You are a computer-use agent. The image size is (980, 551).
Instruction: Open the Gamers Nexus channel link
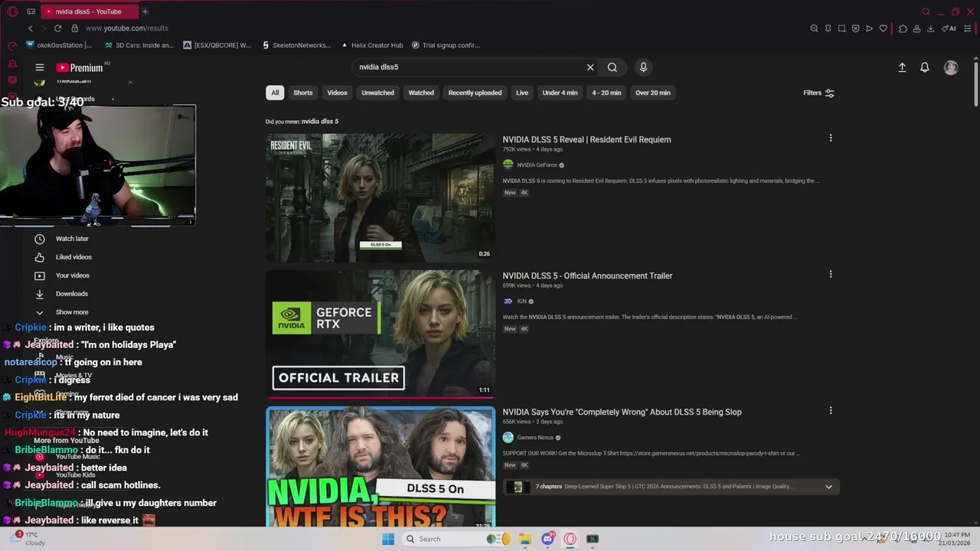(x=535, y=438)
